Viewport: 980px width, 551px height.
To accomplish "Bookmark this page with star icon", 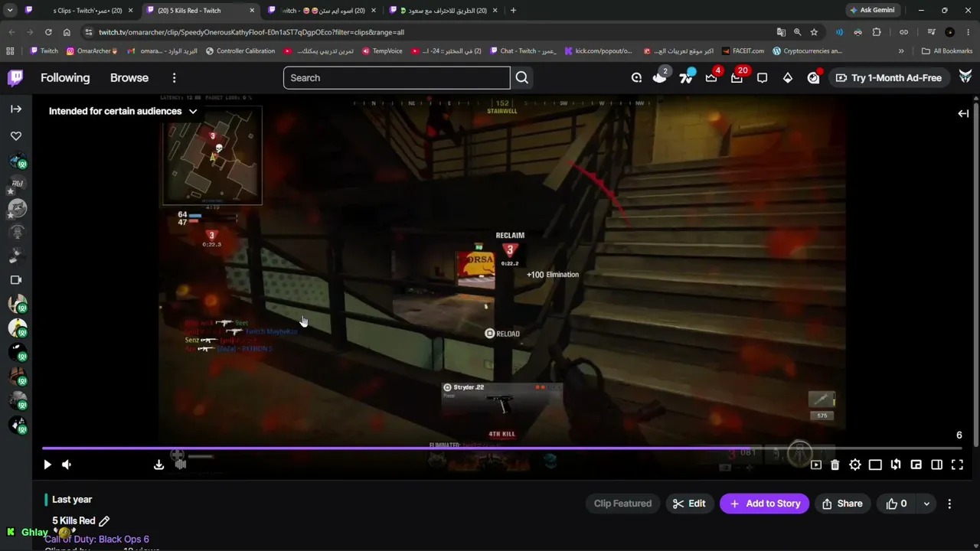I will (x=814, y=32).
